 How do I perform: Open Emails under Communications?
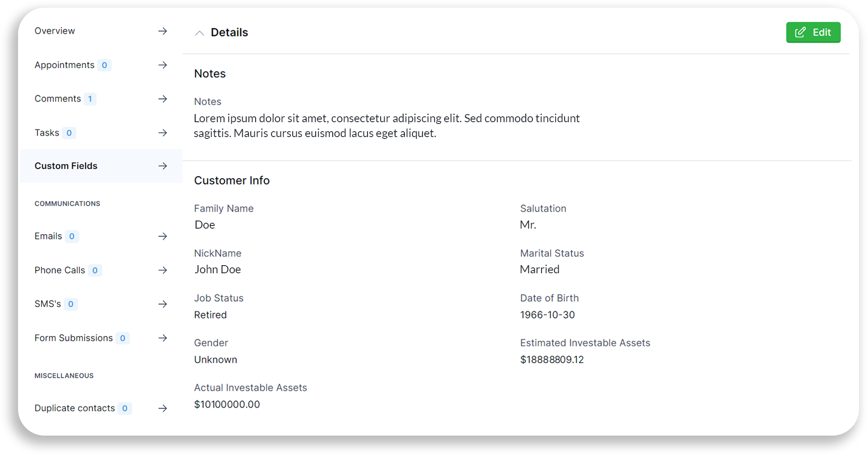(101, 236)
